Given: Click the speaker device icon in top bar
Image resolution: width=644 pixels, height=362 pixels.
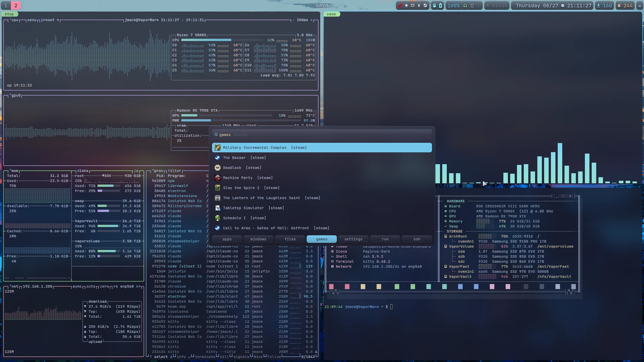Looking at the screenshot, I should pos(472,6).
